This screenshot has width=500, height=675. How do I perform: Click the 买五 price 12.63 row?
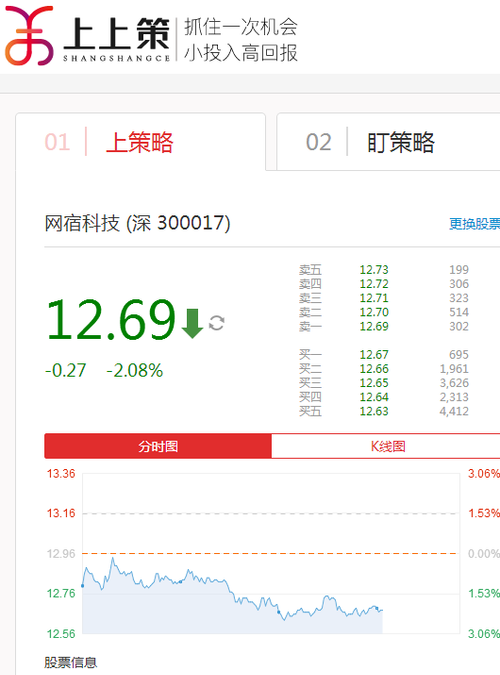click(x=384, y=411)
